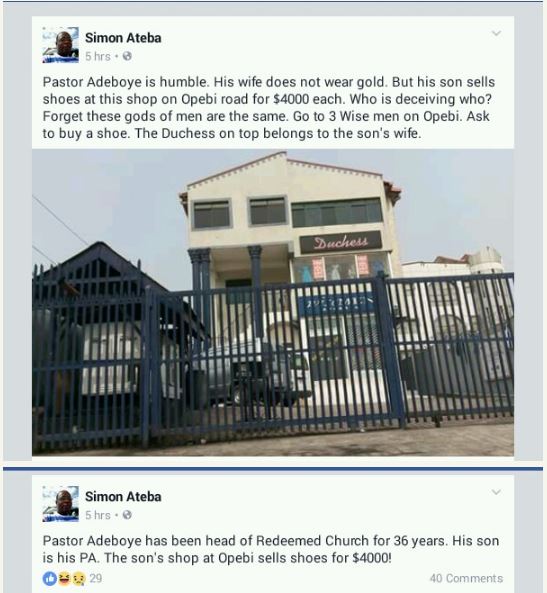The image size is (547, 593).
Task: Click the Duchess sign in the photo
Action: [x=340, y=242]
